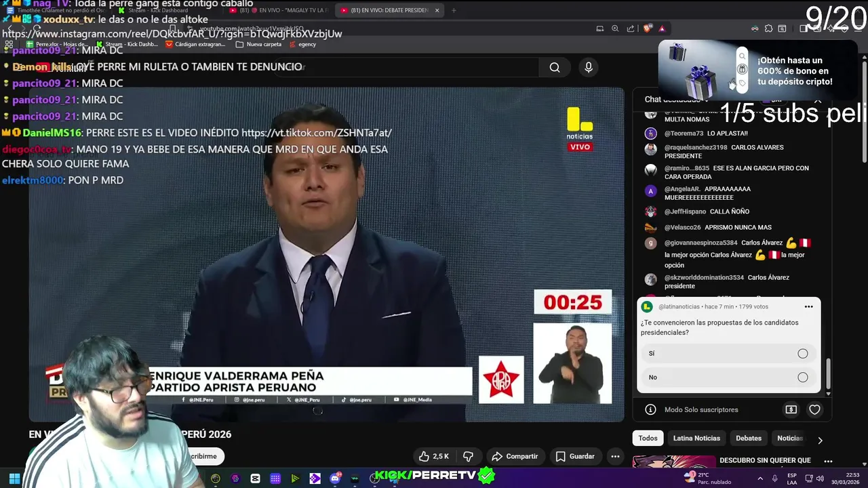
Task: Click the YouTube search magnifier button
Action: tap(555, 67)
